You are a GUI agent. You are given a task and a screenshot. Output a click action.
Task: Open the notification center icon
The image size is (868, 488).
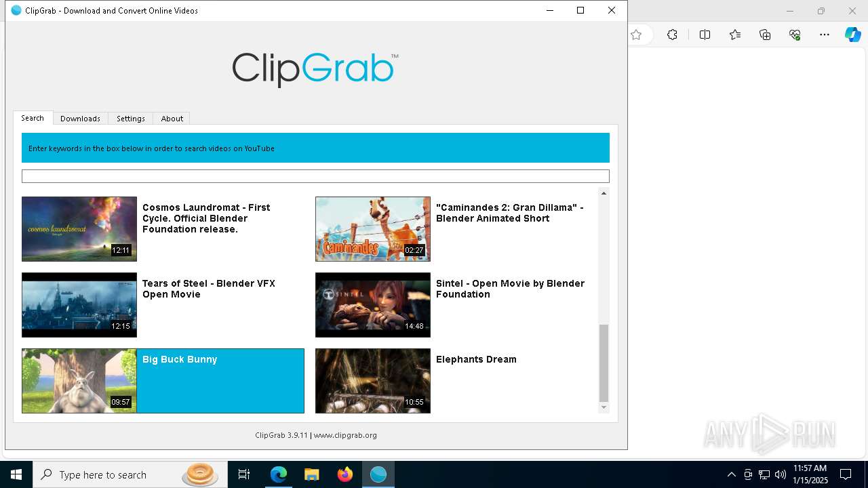846,474
